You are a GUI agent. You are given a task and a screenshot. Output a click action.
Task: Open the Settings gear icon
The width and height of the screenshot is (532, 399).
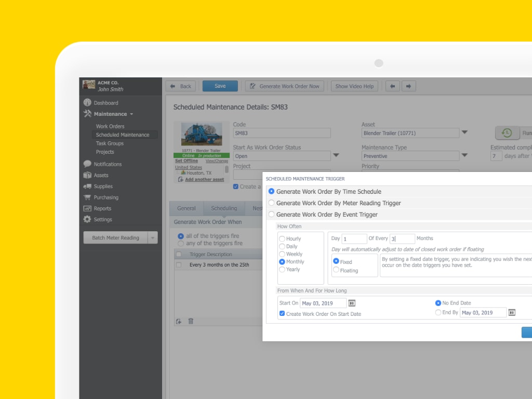(x=87, y=219)
